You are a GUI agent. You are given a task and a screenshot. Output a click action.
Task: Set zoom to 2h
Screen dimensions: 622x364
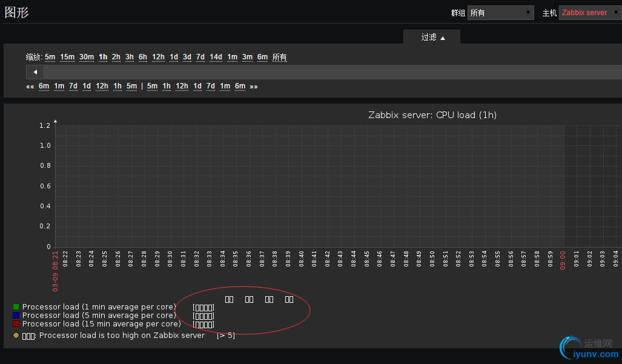click(x=116, y=57)
